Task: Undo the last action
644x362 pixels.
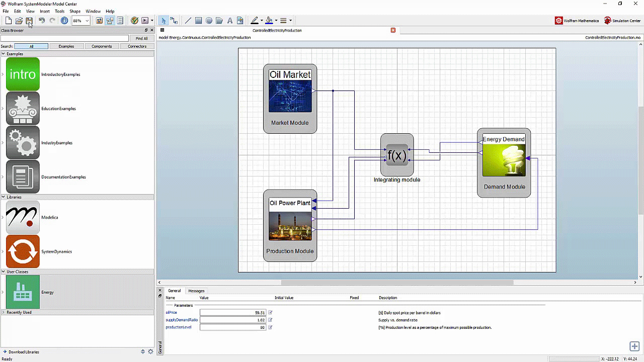Action: click(x=42, y=21)
